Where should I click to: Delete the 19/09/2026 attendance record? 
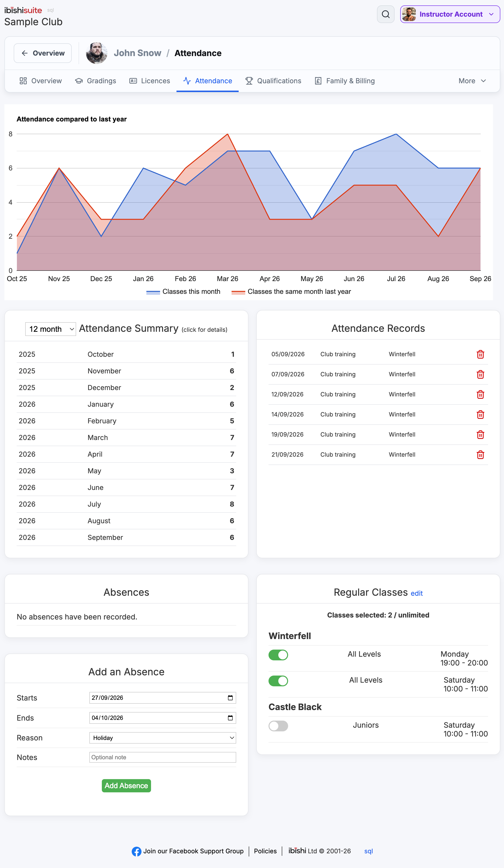[480, 434]
